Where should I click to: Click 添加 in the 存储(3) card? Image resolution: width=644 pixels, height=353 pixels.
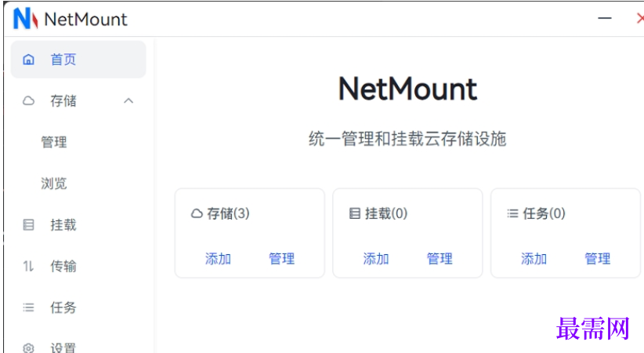point(218,259)
